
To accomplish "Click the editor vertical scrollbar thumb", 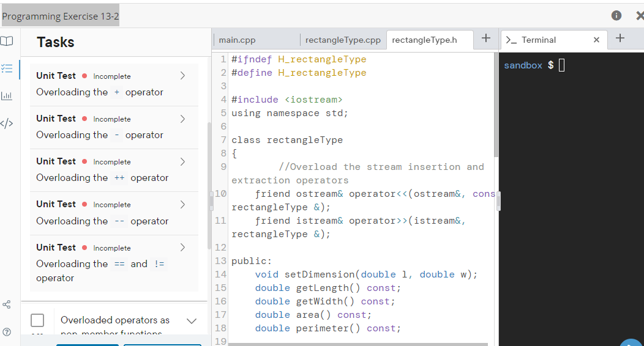I will (x=496, y=105).
